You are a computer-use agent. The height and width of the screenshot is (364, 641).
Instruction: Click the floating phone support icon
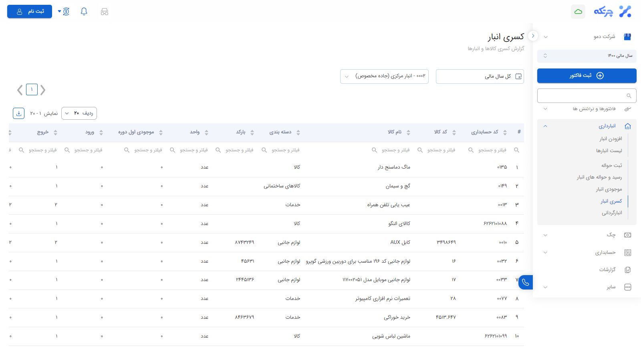click(525, 282)
